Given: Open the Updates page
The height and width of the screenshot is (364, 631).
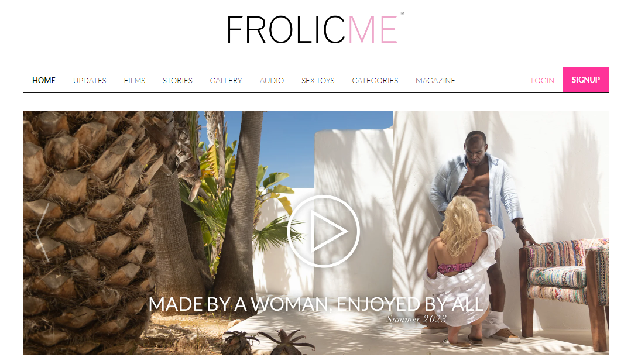Looking at the screenshot, I should point(90,80).
